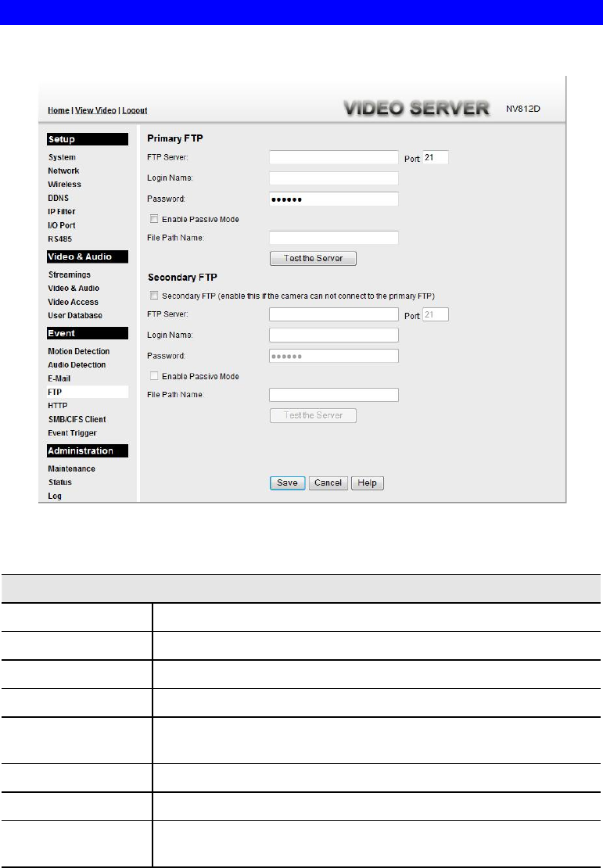Viewport: 603px width, 868px height.
Task: Click Secondary FTP Password field
Action: point(334,356)
